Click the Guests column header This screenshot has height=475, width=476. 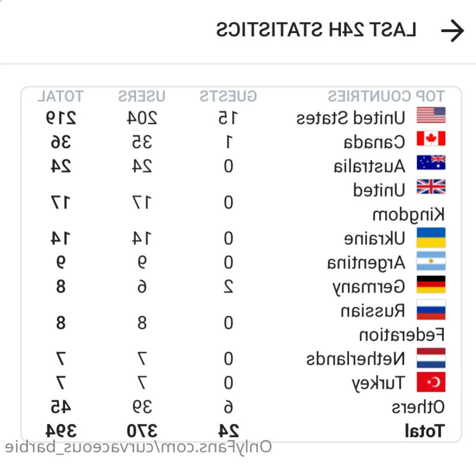click(x=228, y=96)
